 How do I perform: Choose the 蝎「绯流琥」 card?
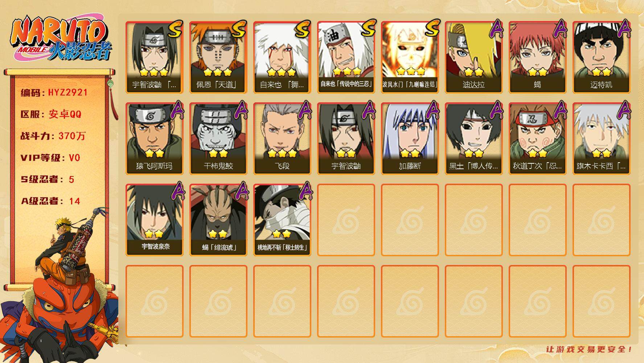tap(218, 220)
